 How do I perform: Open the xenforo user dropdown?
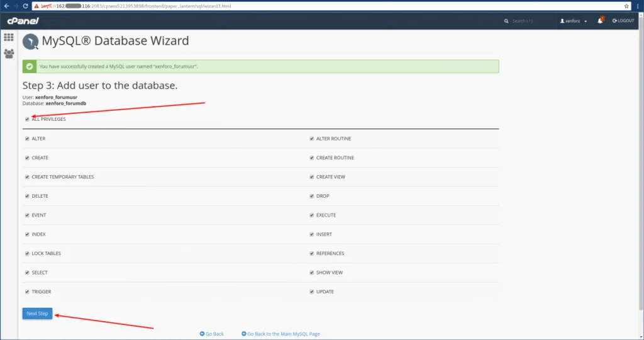[x=574, y=21]
